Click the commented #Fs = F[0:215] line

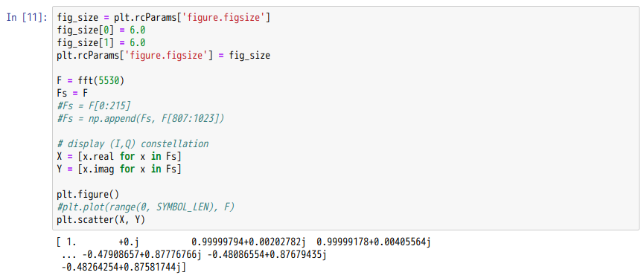[x=94, y=106]
